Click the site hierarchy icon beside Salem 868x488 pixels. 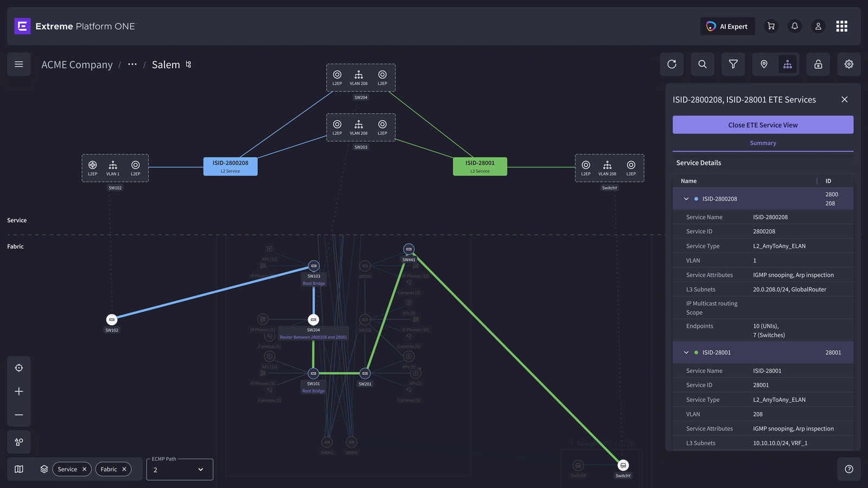point(189,65)
